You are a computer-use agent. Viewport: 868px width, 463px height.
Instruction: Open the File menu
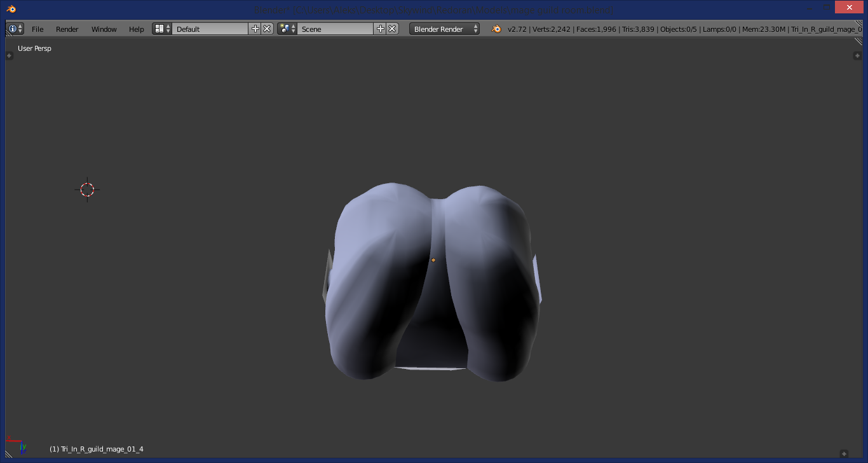(37, 29)
